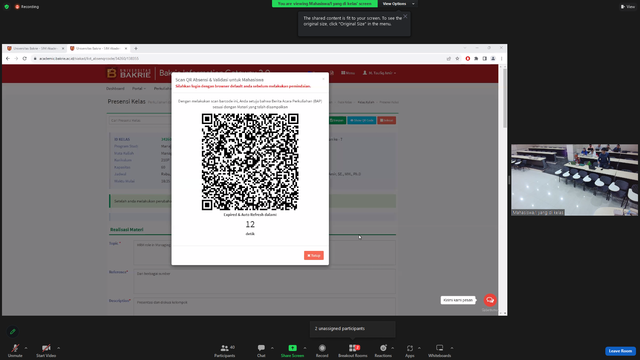The image size is (640, 360).
Task: Expand the arrow beside Whiteboards
Action: click(x=452, y=348)
